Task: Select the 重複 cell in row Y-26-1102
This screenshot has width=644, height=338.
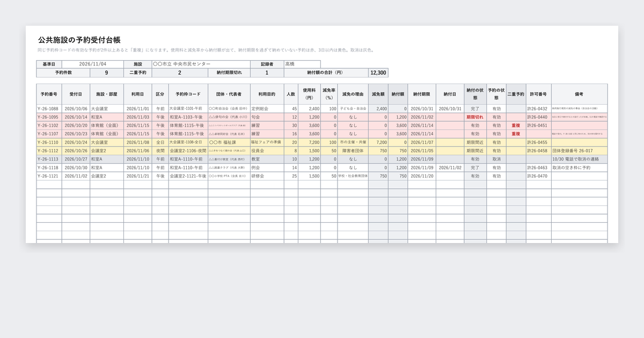Action: (516, 126)
